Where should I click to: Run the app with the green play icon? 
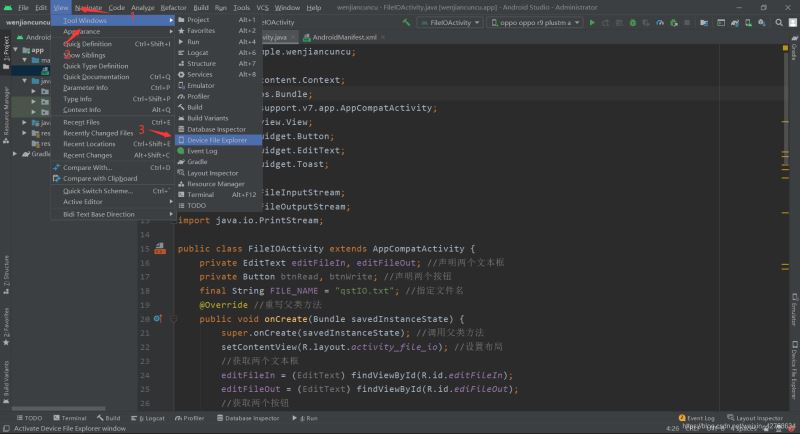pyautogui.click(x=592, y=23)
